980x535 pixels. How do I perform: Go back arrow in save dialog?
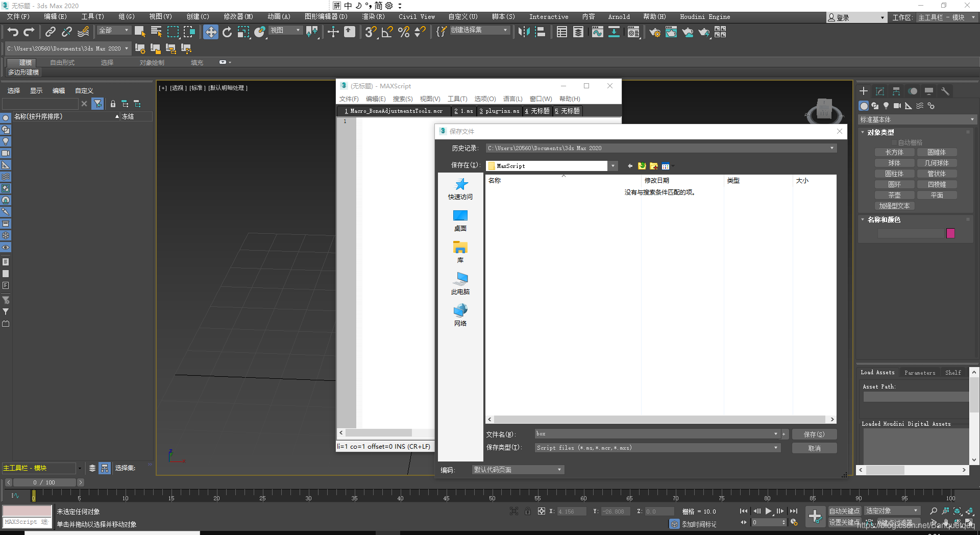click(630, 166)
